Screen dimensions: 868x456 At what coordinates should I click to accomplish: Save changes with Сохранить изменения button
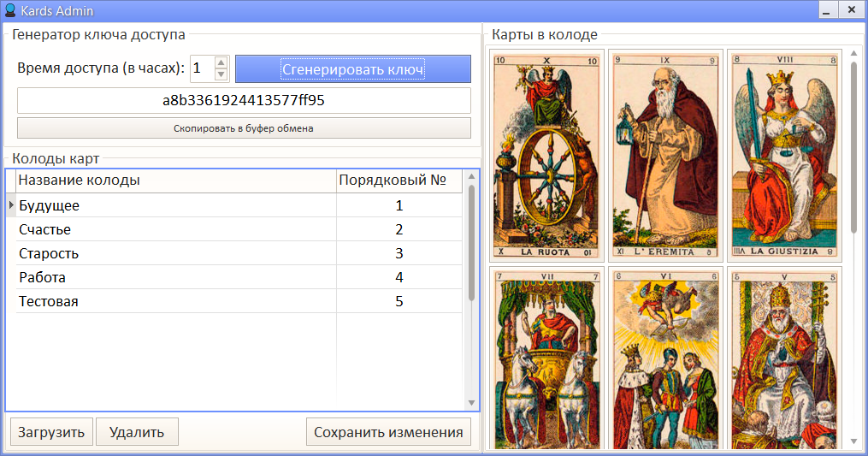click(388, 432)
